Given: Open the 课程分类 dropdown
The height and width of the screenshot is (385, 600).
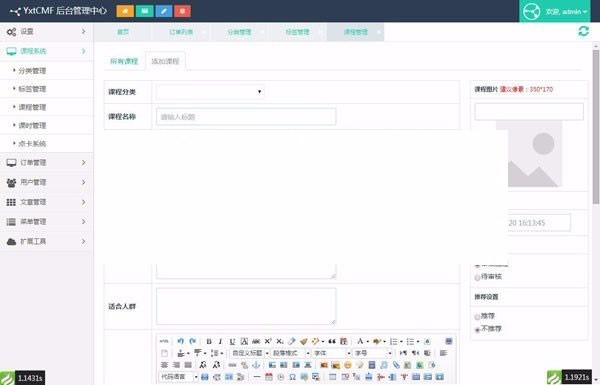Looking at the screenshot, I should point(210,92).
